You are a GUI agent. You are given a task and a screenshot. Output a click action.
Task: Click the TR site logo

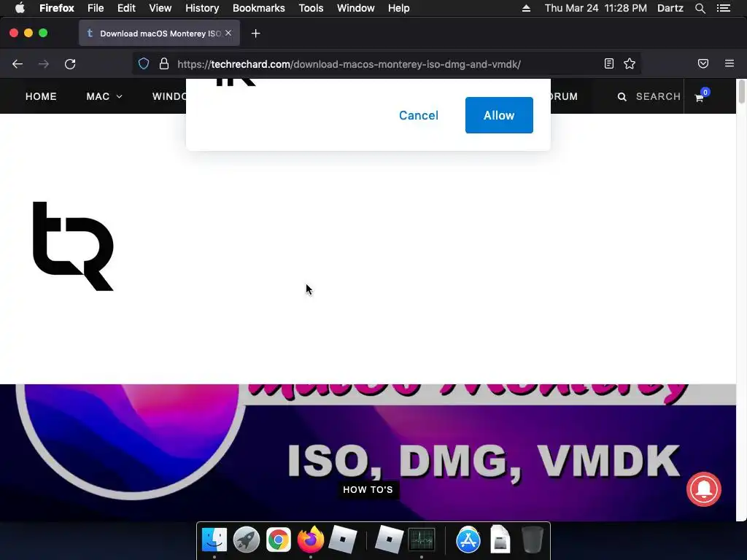tap(73, 246)
